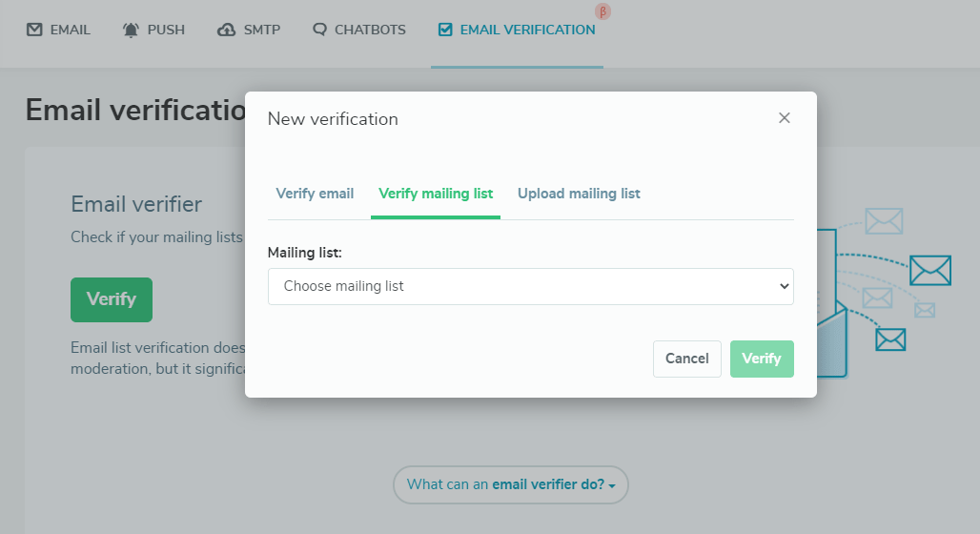Switch to the Verify email tab
The height and width of the screenshot is (534, 980).
point(315,194)
